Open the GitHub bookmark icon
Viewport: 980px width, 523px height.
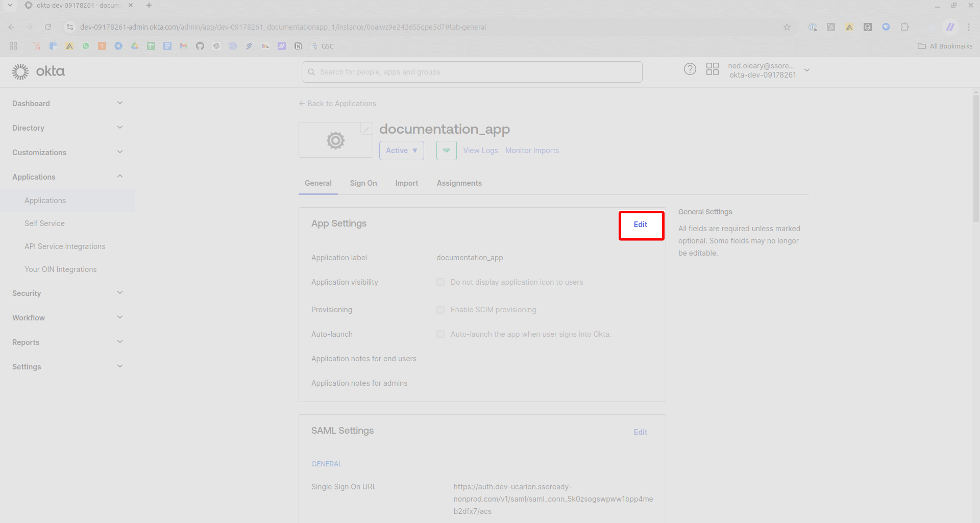(200, 46)
